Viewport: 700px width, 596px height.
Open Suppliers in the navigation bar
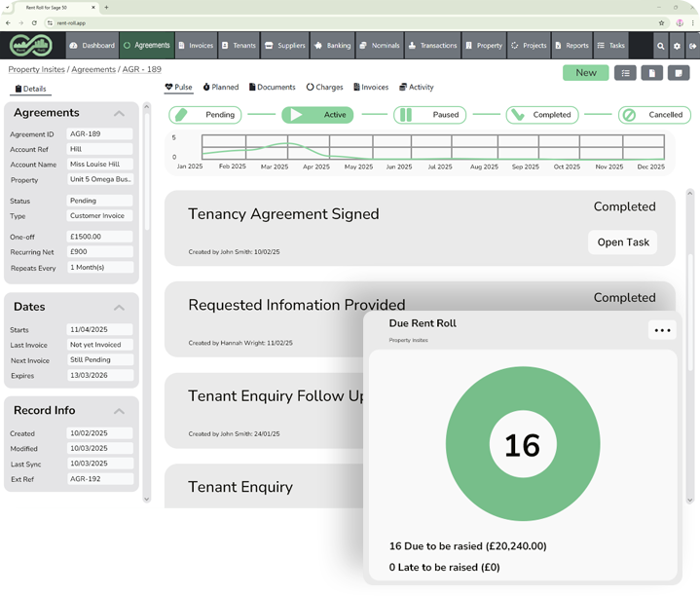(x=285, y=46)
